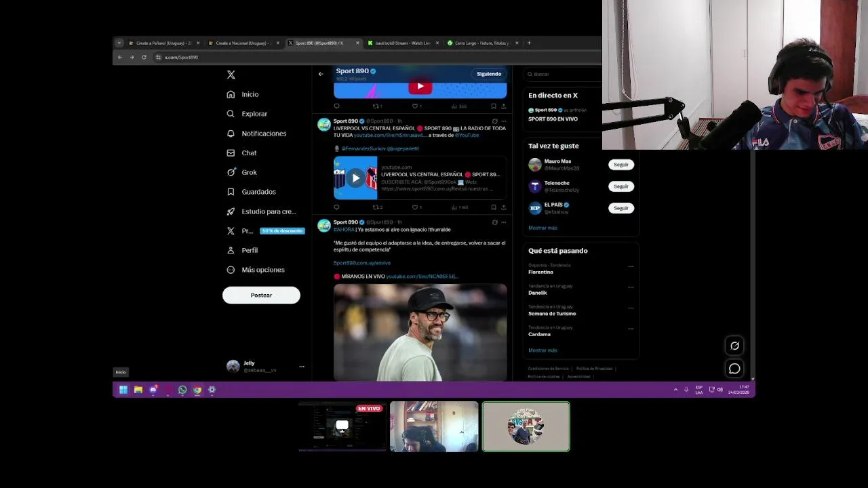Open Danelik trend
This screenshot has height=488, width=868.
tap(537, 293)
